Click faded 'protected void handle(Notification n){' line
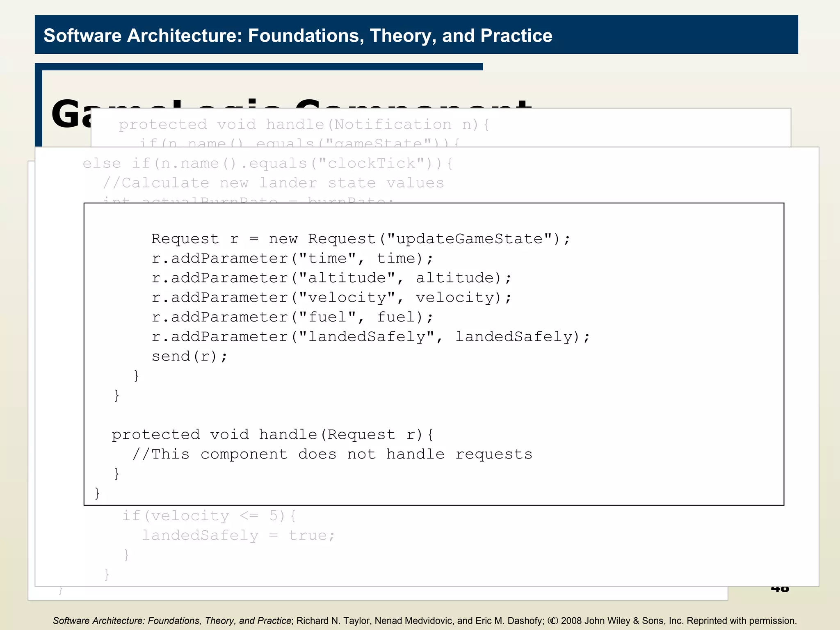Viewport: 840px width, 630px height. [x=304, y=124]
